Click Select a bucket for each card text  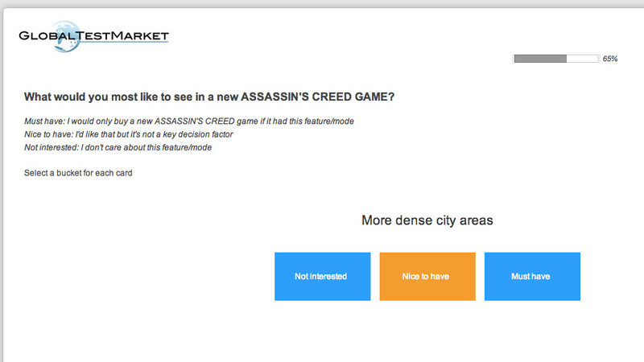[x=78, y=173]
